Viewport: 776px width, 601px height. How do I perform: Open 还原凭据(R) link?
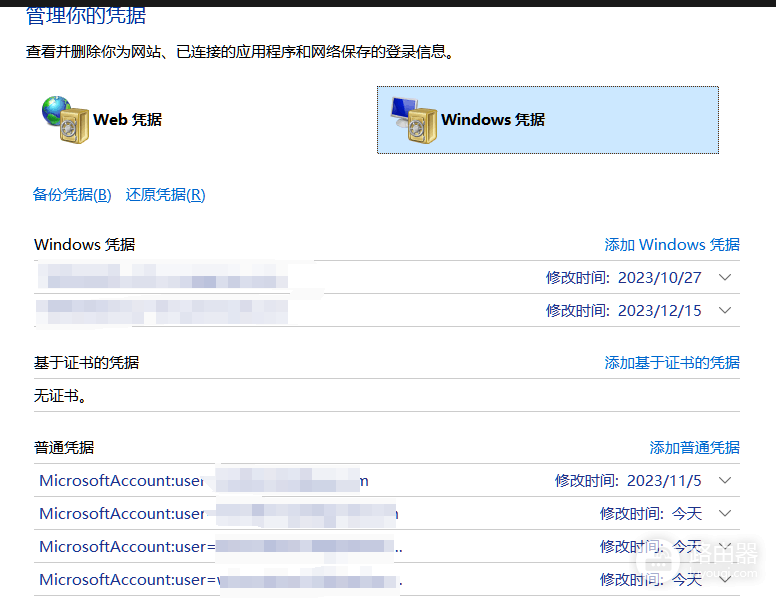(x=165, y=195)
